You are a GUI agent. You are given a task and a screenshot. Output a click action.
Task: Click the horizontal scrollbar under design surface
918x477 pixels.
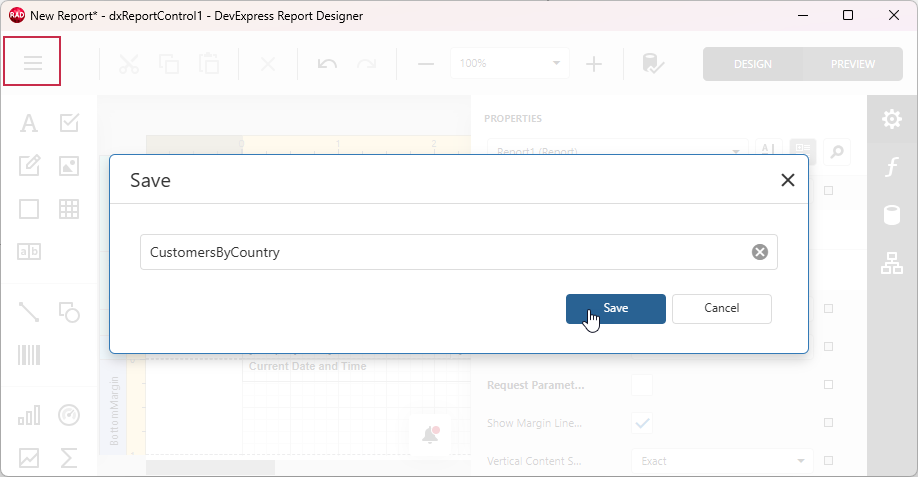point(210,467)
